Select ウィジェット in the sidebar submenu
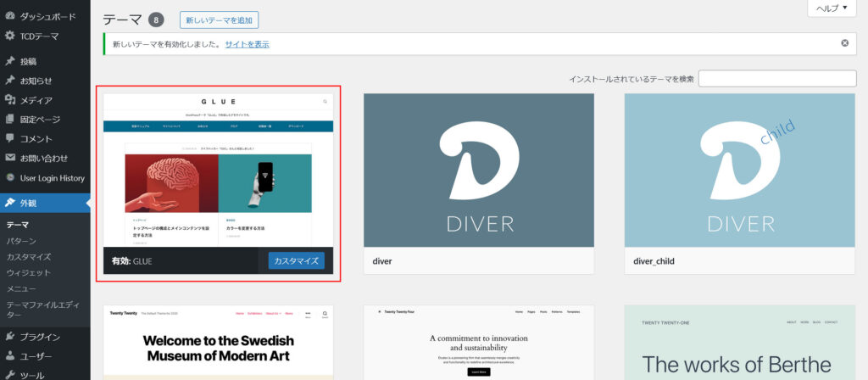Viewport: 868px width, 380px height. click(x=29, y=273)
